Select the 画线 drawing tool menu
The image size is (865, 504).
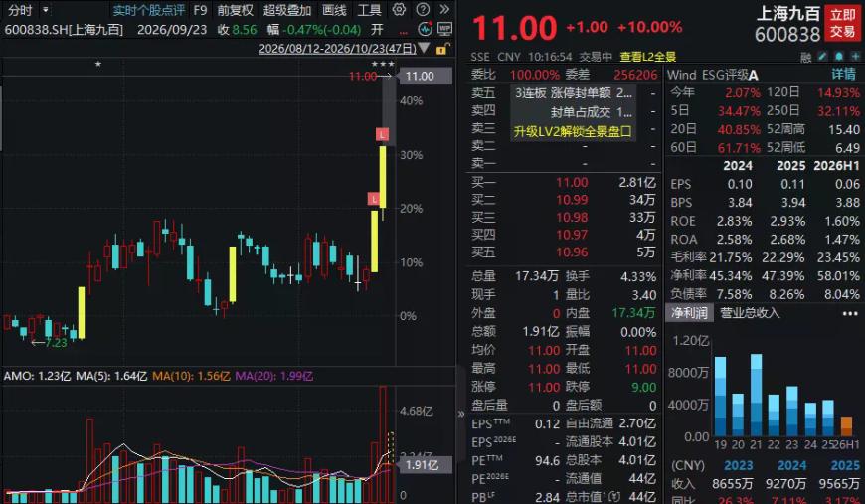coord(334,10)
